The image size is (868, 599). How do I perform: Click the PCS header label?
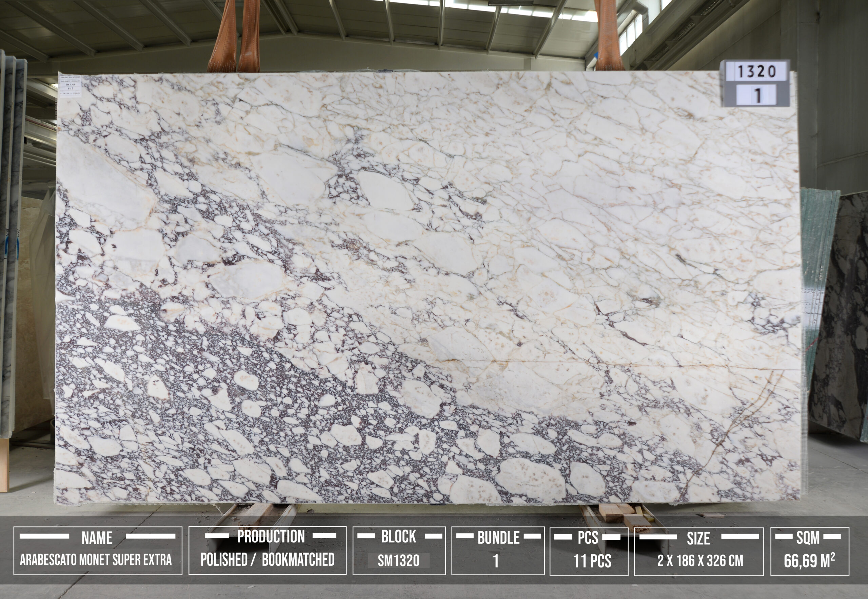tap(588, 538)
